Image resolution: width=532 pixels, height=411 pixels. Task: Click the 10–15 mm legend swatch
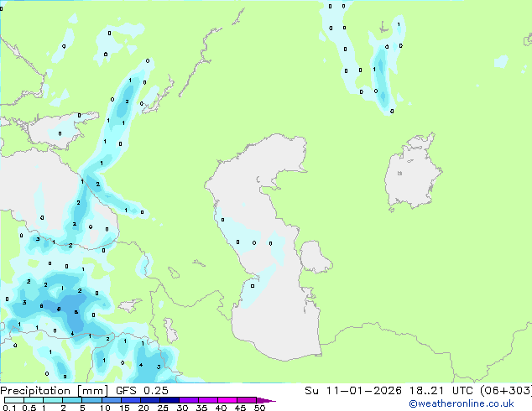(111, 400)
